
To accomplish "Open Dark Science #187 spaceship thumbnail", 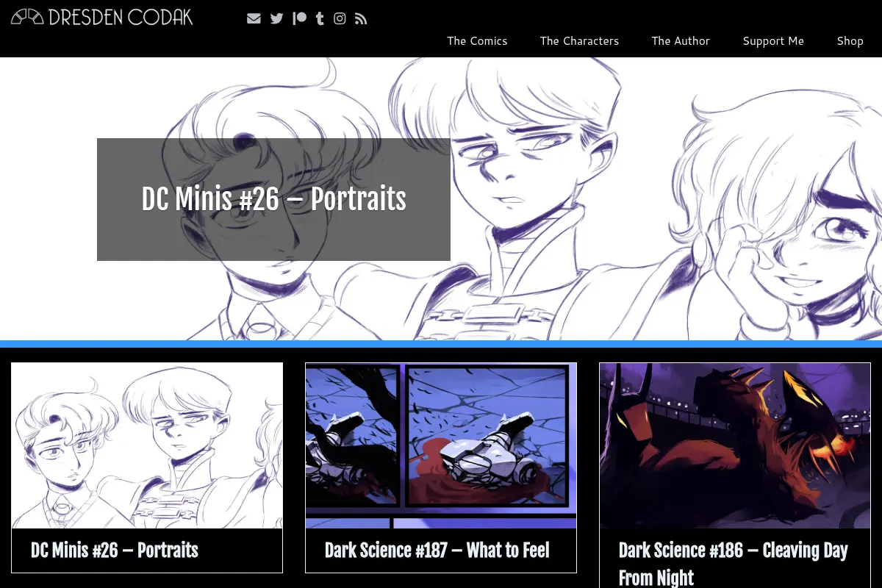I will click(x=441, y=445).
